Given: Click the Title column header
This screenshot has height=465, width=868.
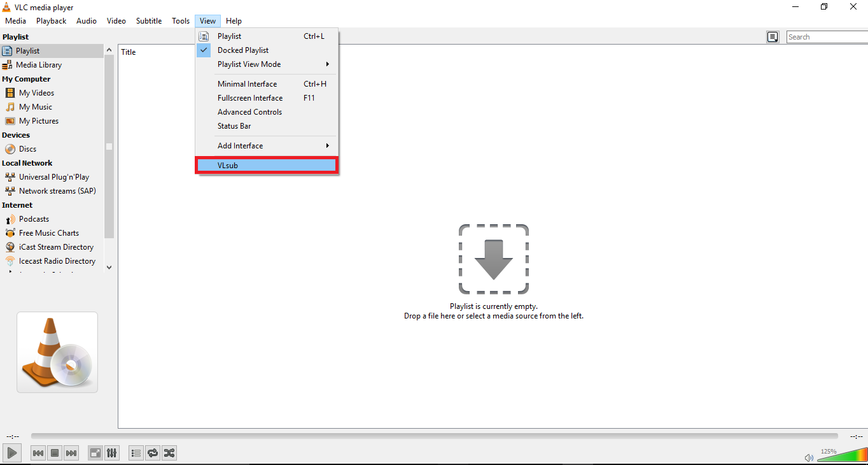Looking at the screenshot, I should [129, 52].
